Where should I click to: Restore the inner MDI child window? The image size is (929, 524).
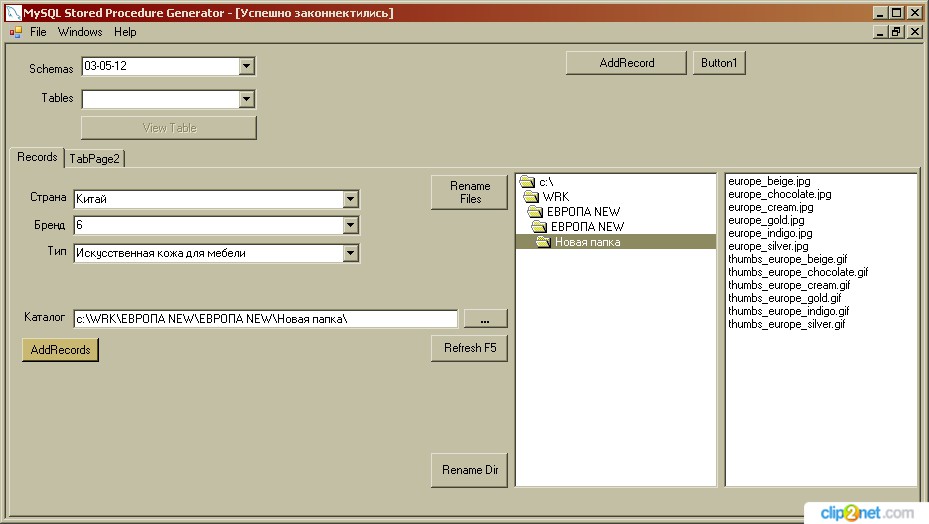896,32
